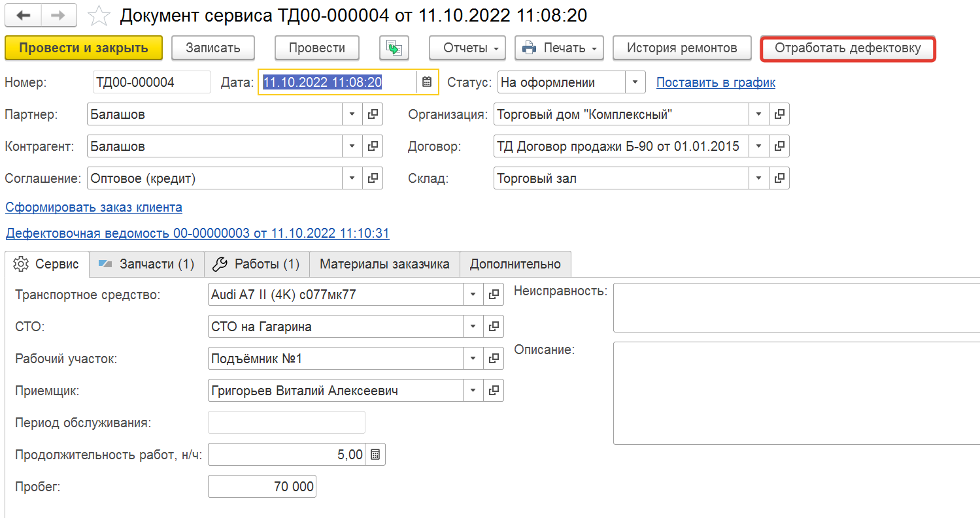Expand Организация dropdown arrow
Screen dimensions: 980x518
(759, 114)
